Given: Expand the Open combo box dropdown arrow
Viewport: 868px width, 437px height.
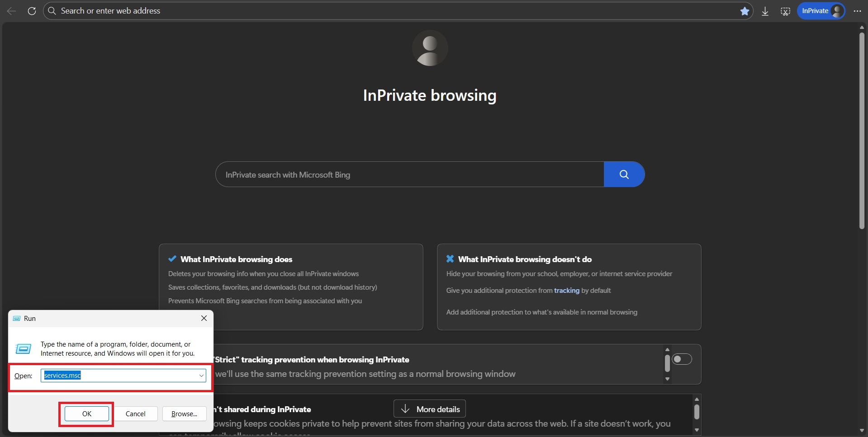Looking at the screenshot, I should point(201,376).
